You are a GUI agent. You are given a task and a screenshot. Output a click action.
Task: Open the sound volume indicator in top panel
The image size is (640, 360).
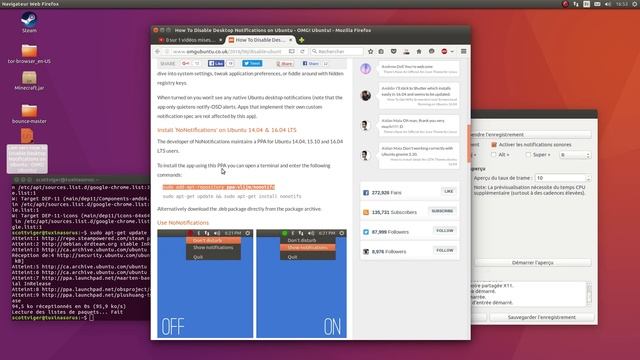(608, 4)
